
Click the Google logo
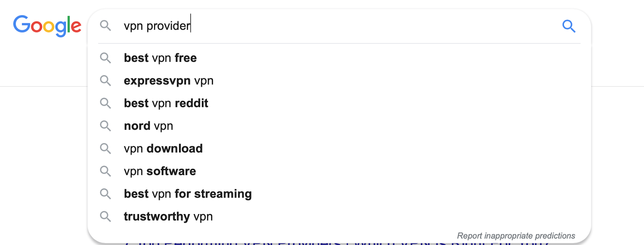click(x=47, y=26)
